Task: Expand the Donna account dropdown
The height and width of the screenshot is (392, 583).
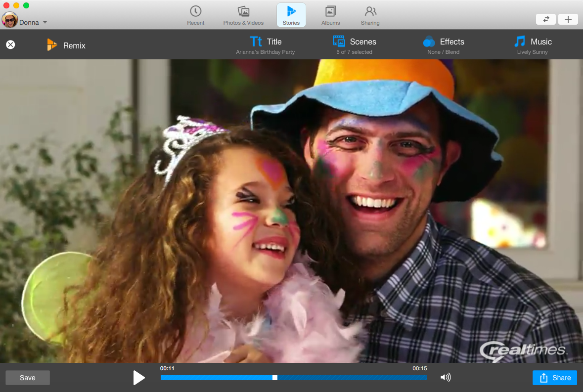Action: pyautogui.click(x=45, y=22)
